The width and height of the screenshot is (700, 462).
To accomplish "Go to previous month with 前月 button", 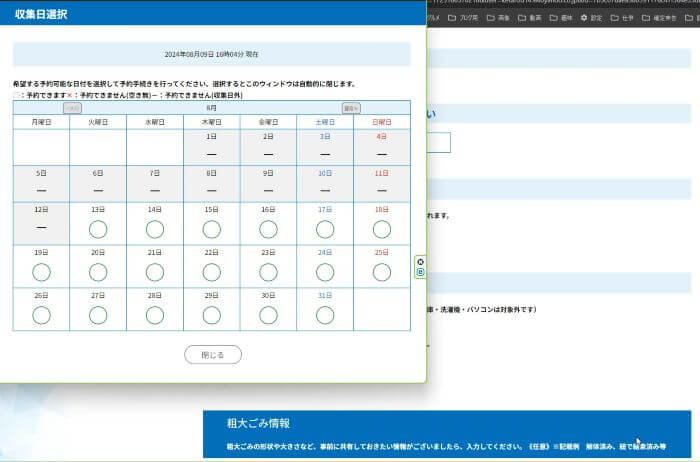I will (72, 108).
